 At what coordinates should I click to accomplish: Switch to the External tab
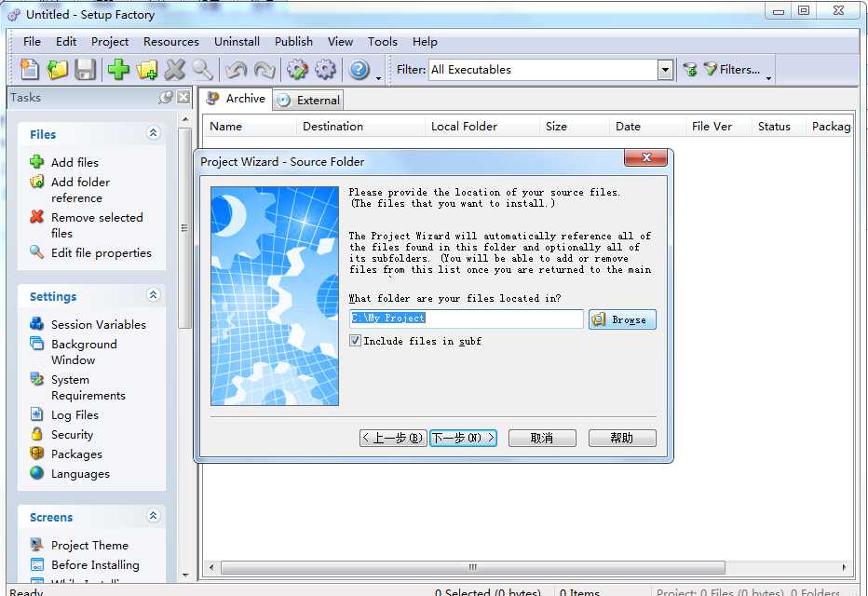[x=308, y=101]
